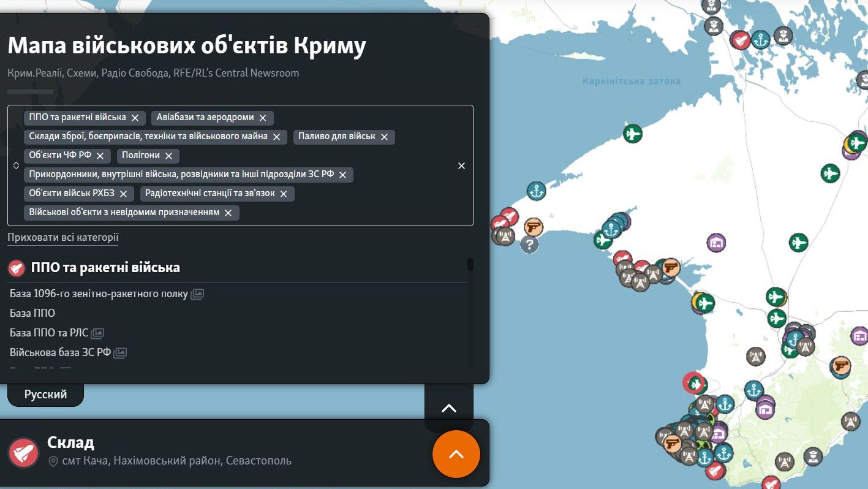Switch language with the Русский button
868x489 pixels.
click(x=45, y=395)
